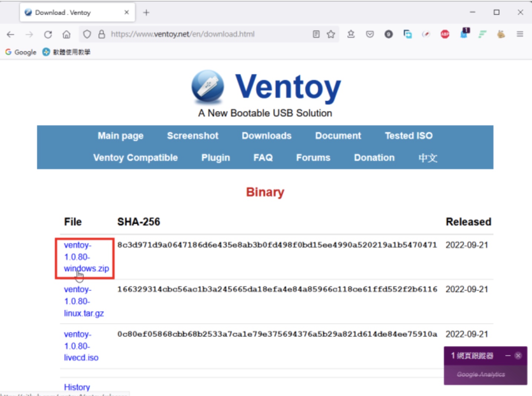This screenshot has height=396, width=532.
Task: Open a new browser tab
Action: tap(146, 13)
